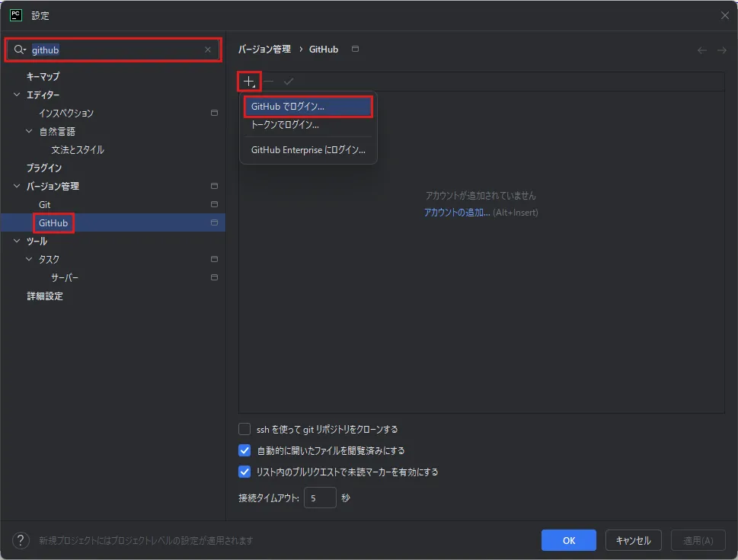This screenshot has width=738, height=560.
Task: Collapse the エディター tree node
Action: (17, 94)
